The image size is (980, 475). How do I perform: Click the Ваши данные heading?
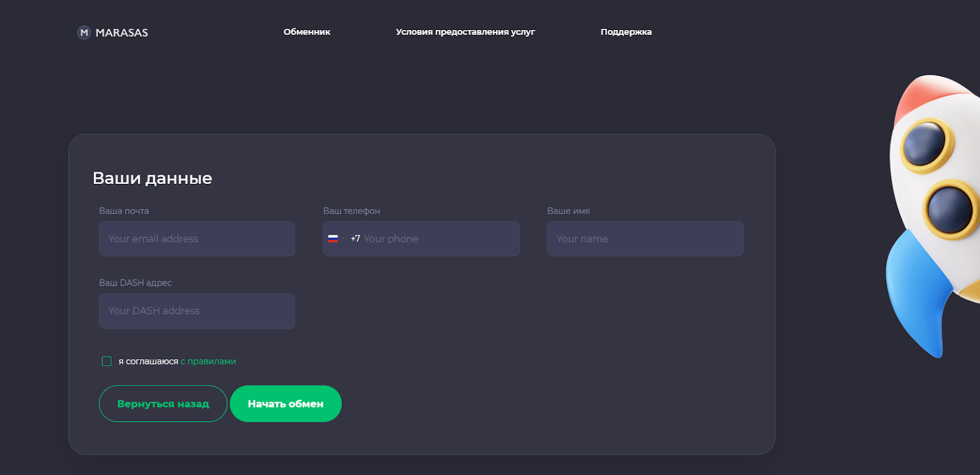(153, 178)
